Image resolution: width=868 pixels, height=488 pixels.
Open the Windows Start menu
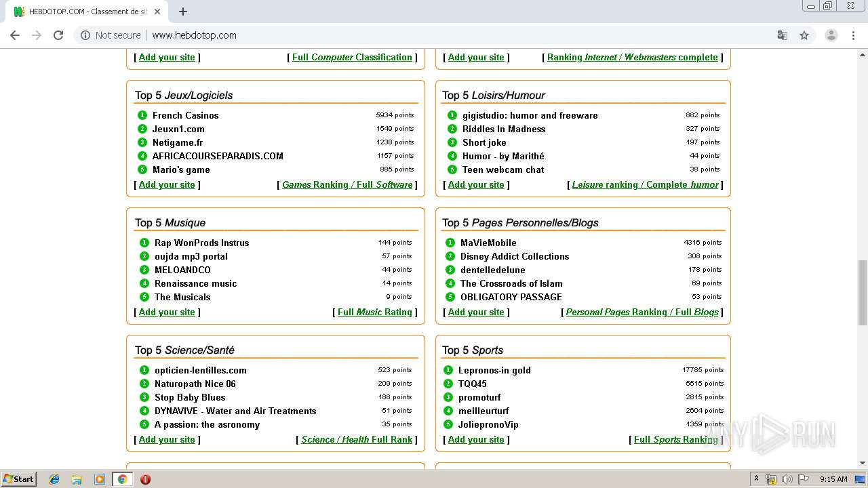coord(18,479)
